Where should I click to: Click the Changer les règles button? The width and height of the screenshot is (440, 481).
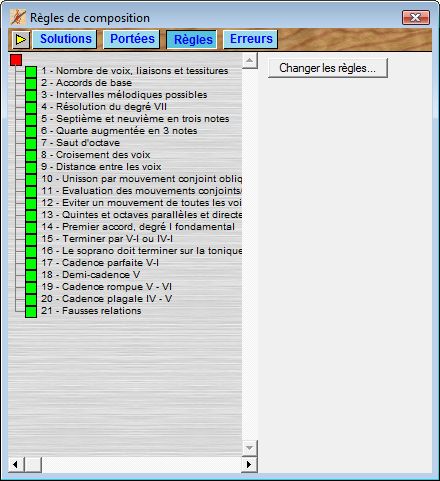(x=328, y=68)
